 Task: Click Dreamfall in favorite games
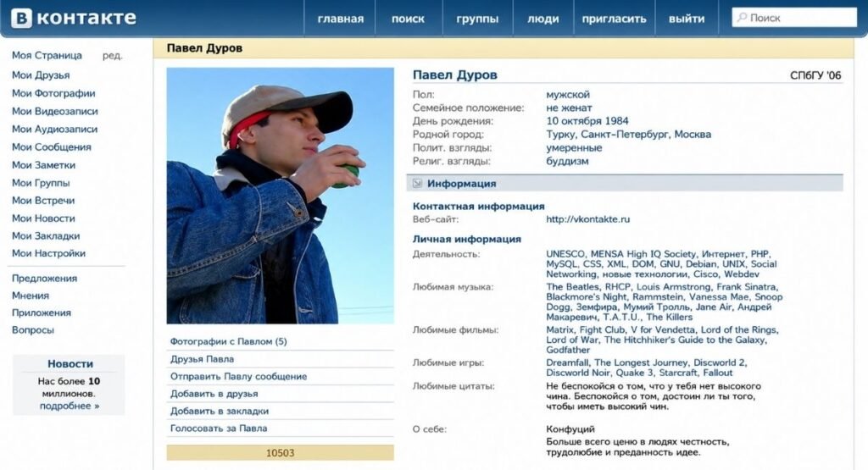point(567,363)
